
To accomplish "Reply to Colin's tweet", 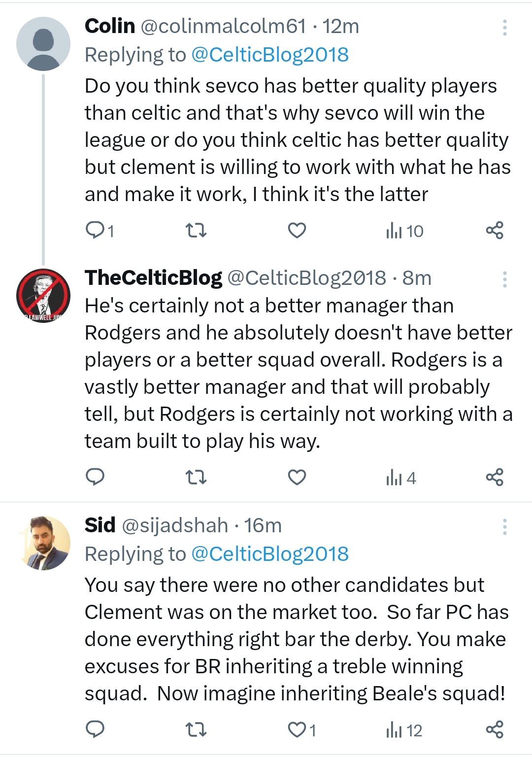I will tap(95, 230).
